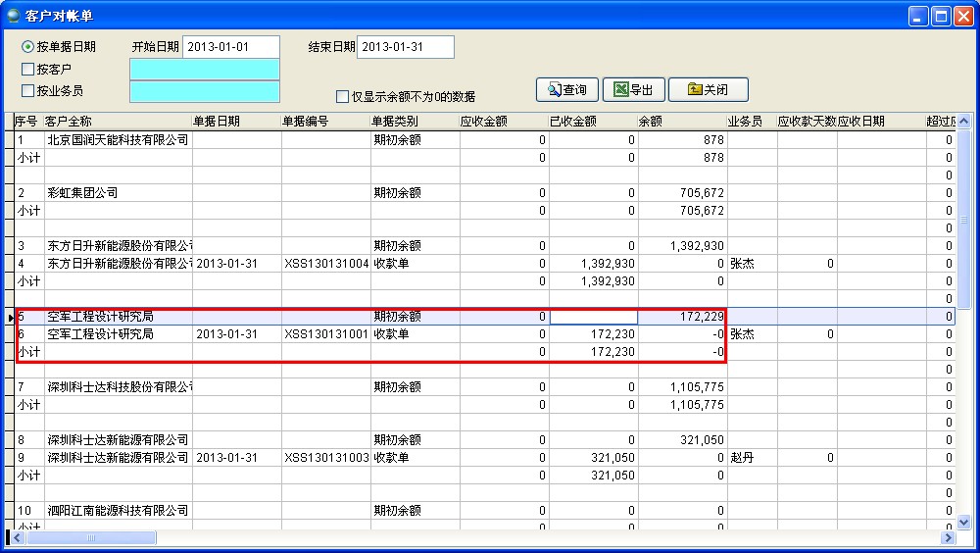The image size is (980, 553).
Task: Select the 按单据日期 radio button
Action: point(28,47)
